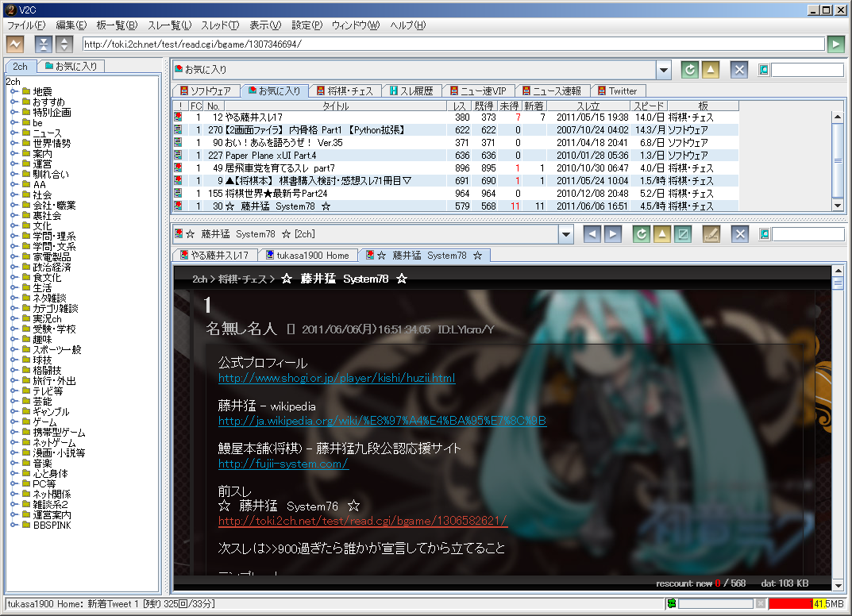Viewport: 852px width, 616px height.
Task: Reload the 藤井猛 System78 thread with green icon
Action: [x=642, y=234]
